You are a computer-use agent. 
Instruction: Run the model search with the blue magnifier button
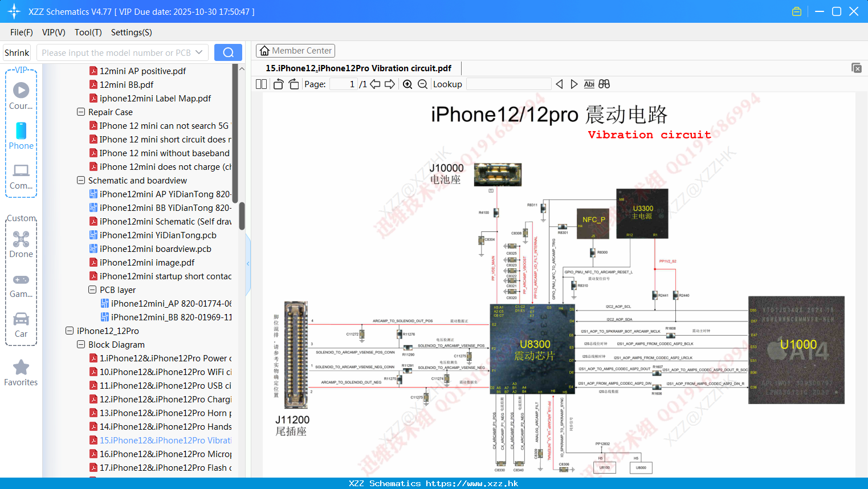coord(228,52)
